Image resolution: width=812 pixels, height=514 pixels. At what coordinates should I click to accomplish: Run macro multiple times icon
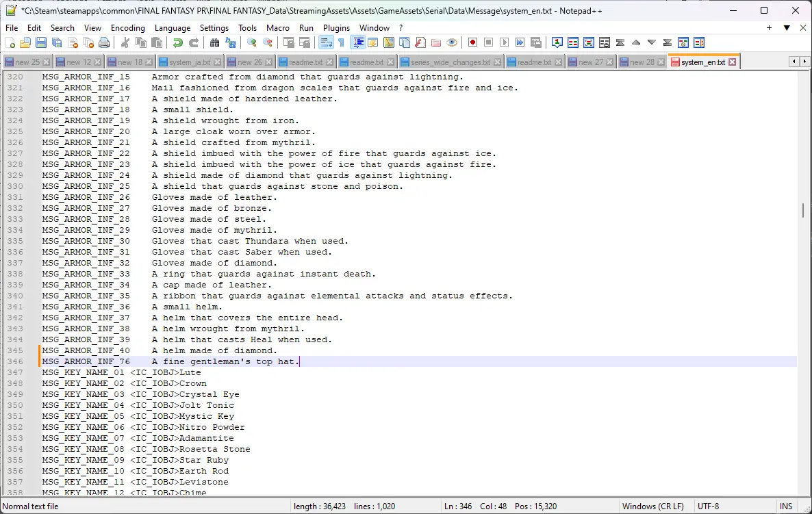pyautogui.click(x=520, y=43)
